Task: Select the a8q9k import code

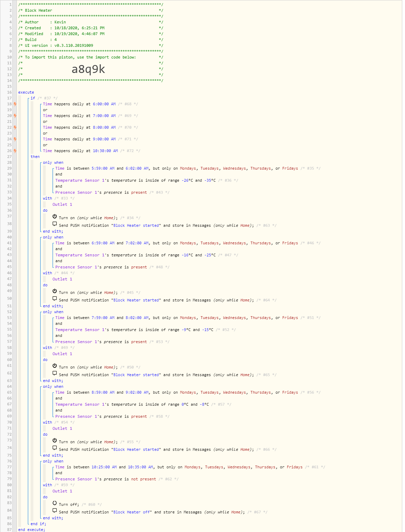Action: tap(88, 69)
